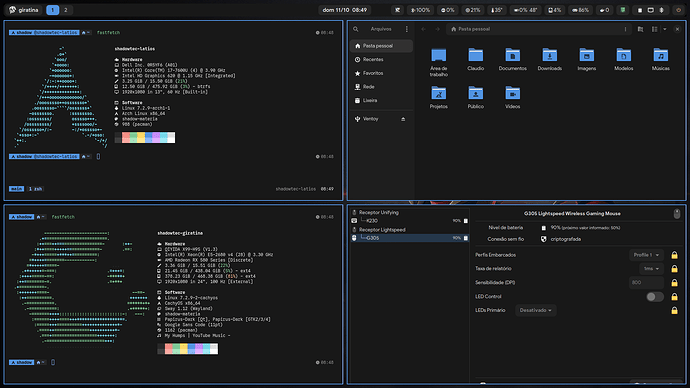
Task: Click the mouse icon beside the G305 title
Action: coord(677,214)
